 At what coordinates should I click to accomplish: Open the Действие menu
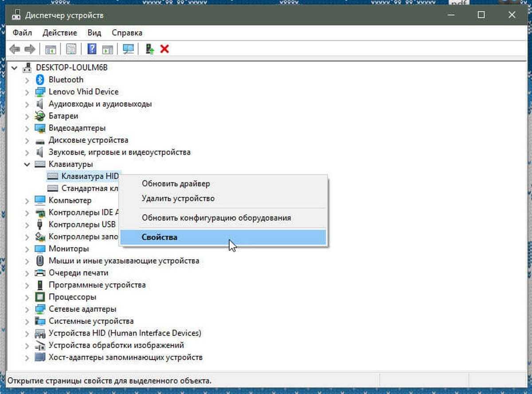(x=59, y=33)
